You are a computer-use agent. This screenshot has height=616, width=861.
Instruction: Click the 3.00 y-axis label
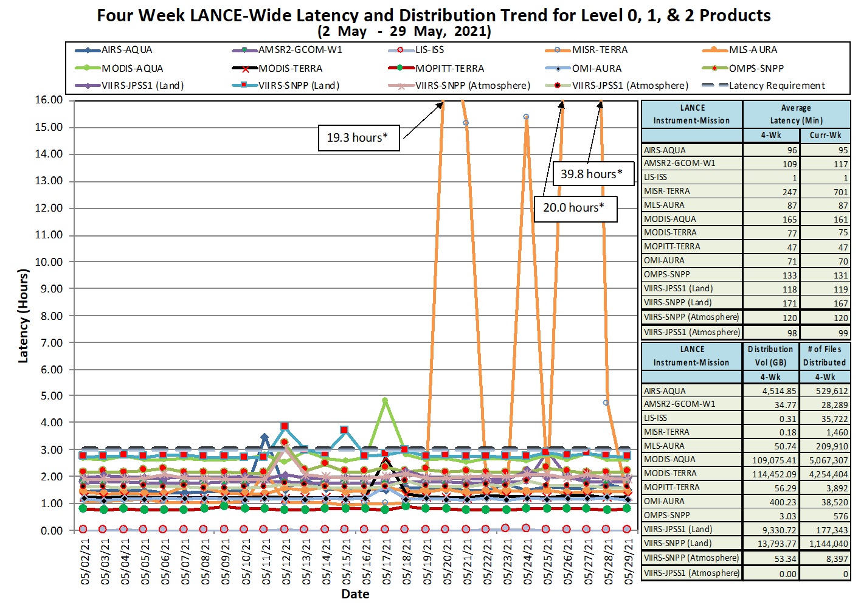pyautogui.click(x=52, y=450)
